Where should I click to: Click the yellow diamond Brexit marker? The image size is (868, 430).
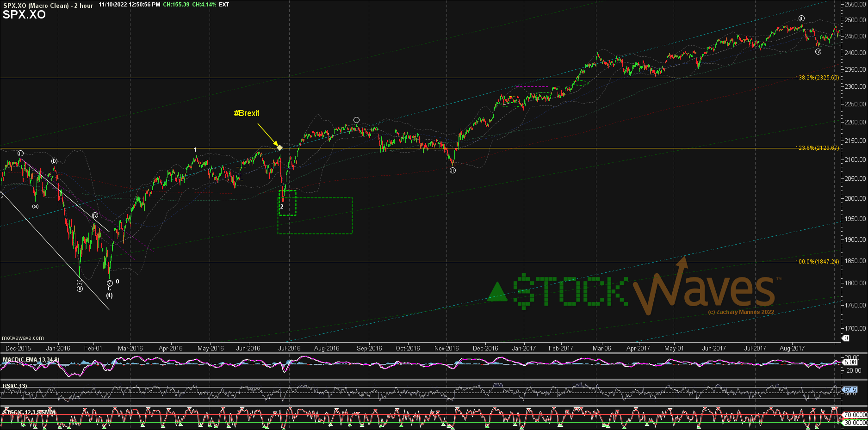[279, 147]
